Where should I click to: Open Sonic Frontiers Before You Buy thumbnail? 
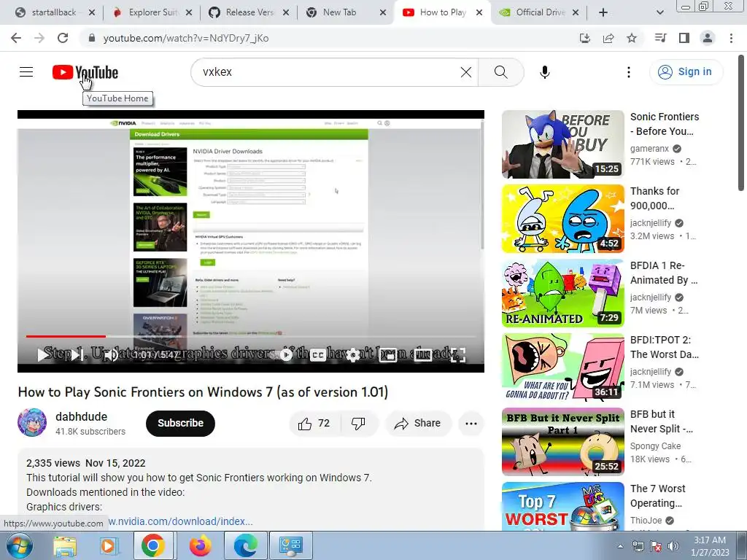coord(562,144)
